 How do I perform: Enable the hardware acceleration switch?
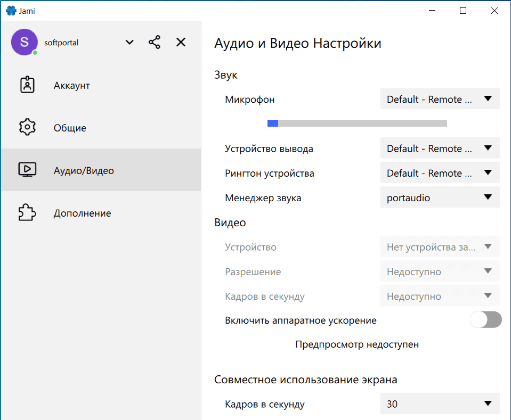485,320
